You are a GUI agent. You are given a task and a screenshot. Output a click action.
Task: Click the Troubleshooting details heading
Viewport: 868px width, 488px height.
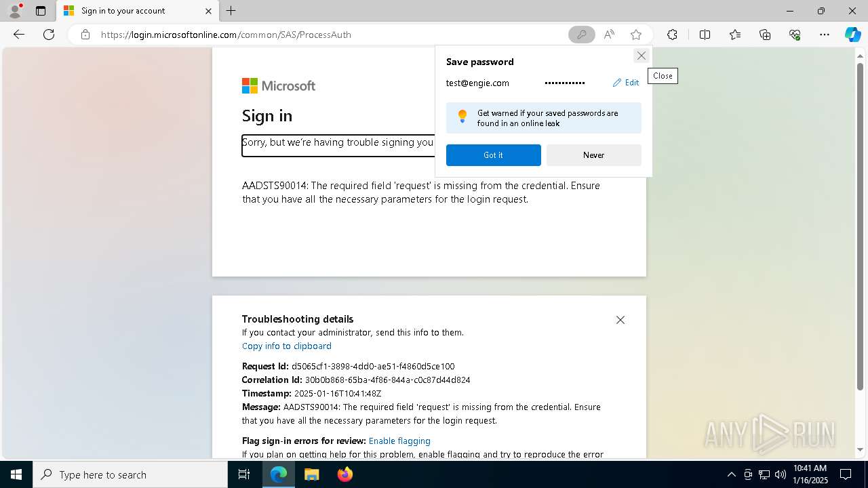[298, 319]
